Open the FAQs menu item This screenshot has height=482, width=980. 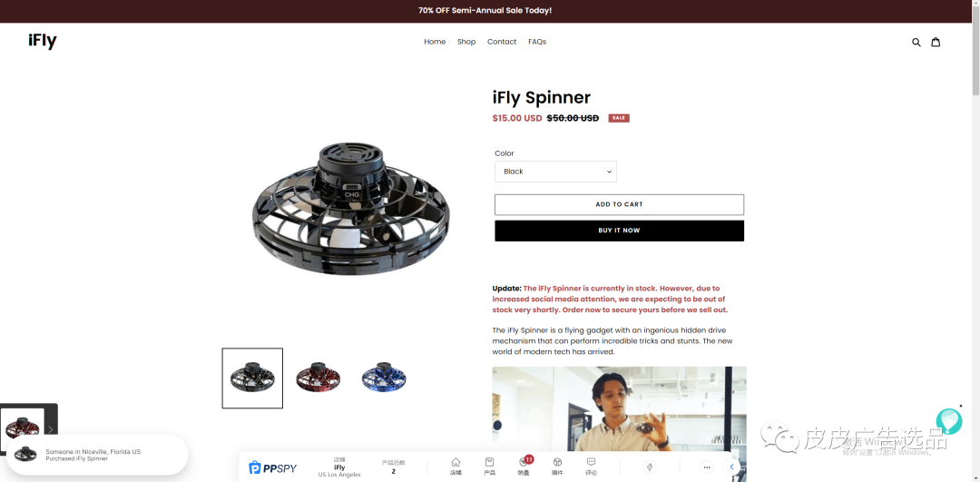point(537,42)
